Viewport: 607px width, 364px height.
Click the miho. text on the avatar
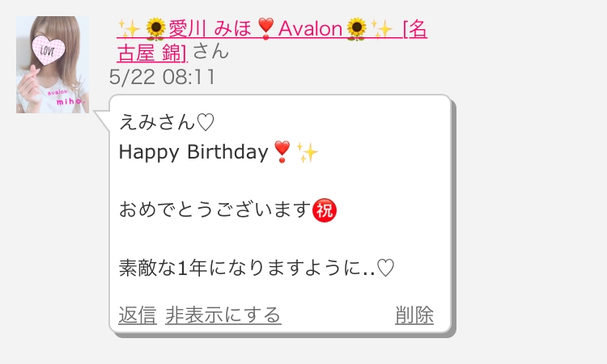(x=70, y=101)
